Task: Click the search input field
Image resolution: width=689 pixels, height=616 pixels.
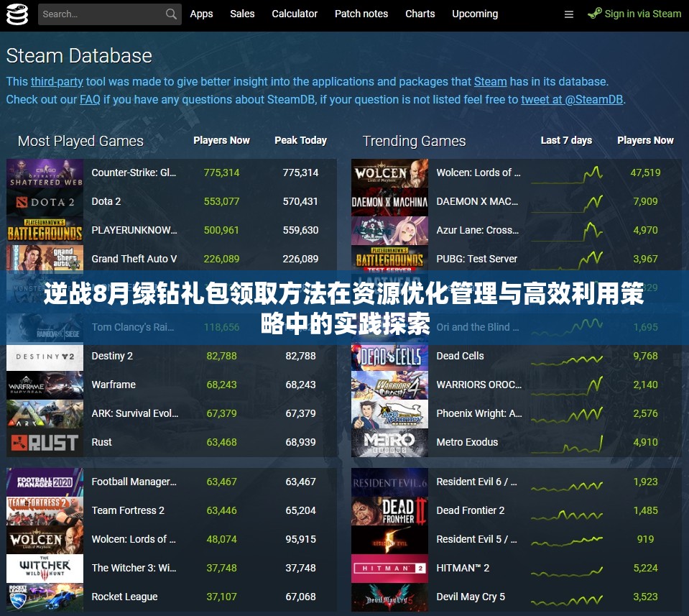Action: point(101,14)
